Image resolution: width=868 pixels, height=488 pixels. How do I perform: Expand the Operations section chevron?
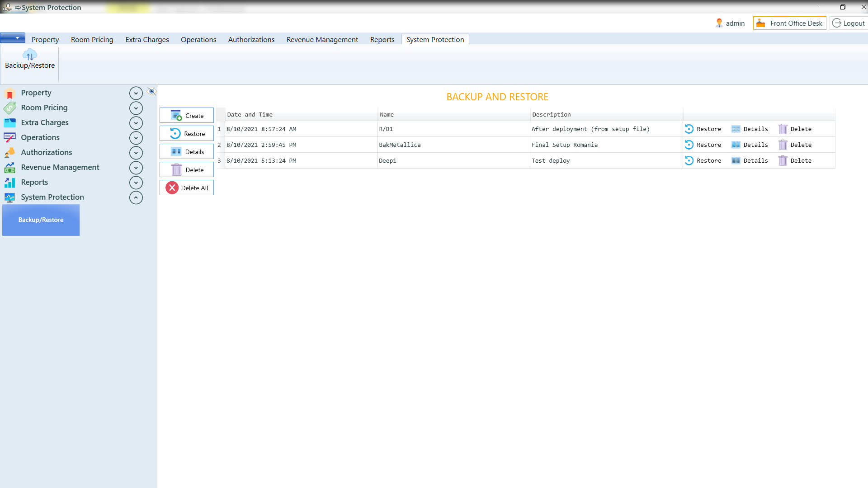tap(136, 138)
